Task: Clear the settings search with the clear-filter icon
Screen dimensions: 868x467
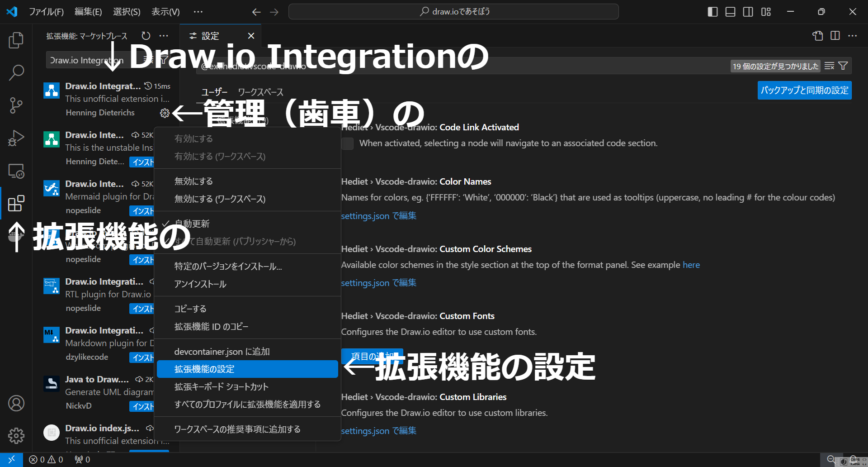Action: 829,66
